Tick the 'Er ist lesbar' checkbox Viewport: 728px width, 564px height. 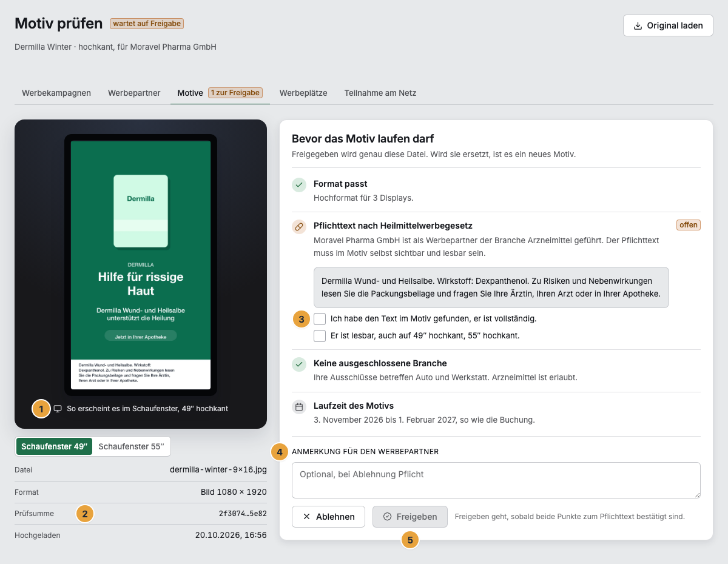(320, 336)
